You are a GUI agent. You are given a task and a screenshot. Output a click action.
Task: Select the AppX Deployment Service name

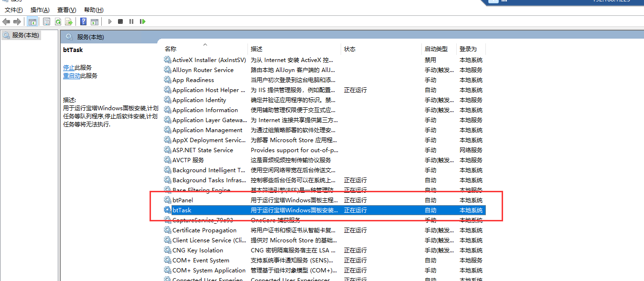(x=209, y=140)
